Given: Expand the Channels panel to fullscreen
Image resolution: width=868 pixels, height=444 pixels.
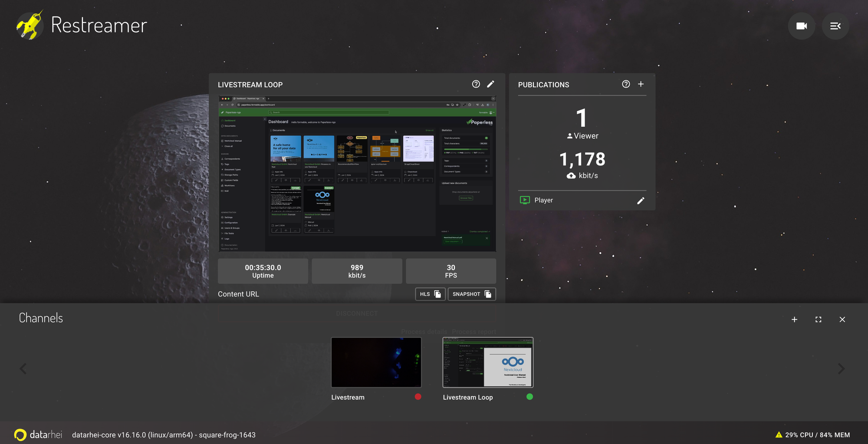Looking at the screenshot, I should pos(818,319).
